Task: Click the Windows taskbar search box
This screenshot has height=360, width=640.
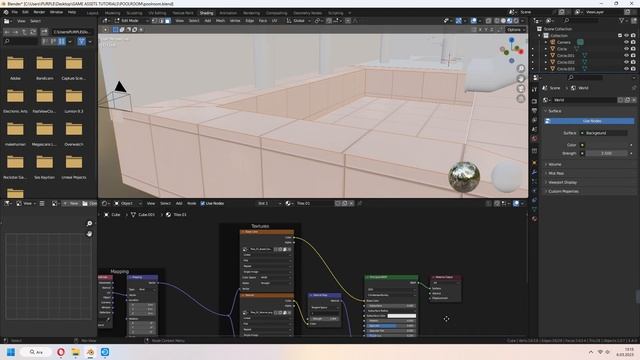Action: pos(36,352)
